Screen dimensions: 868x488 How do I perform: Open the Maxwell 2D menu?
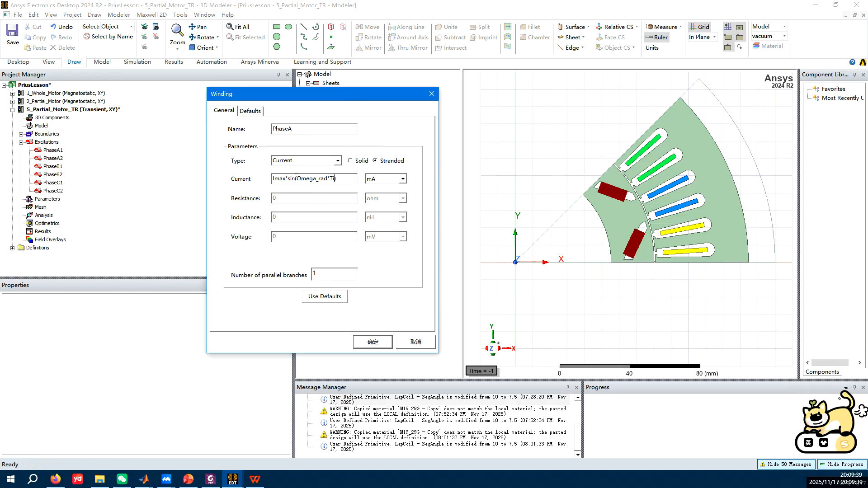pos(151,14)
